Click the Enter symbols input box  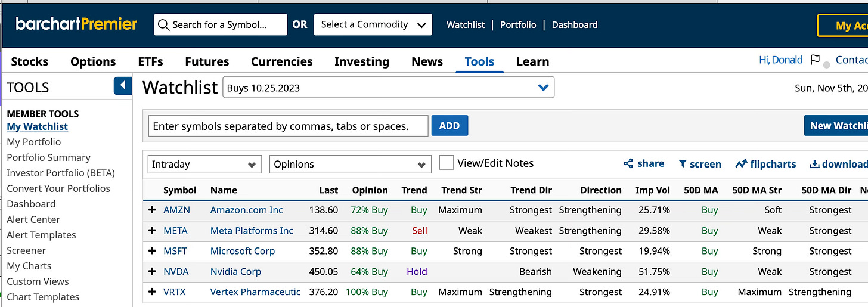[288, 126]
